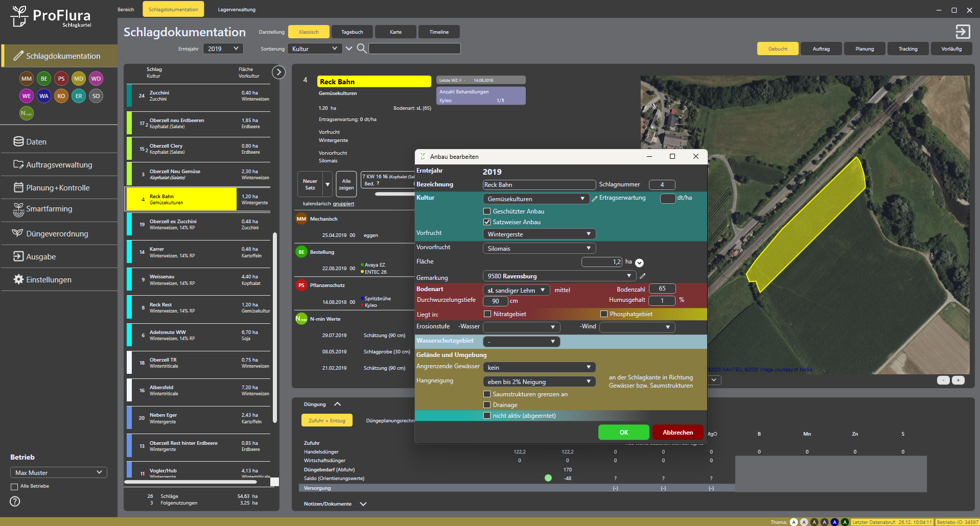The width and height of the screenshot is (980, 526).
Task: Click the pencil icon next to Gemarkung
Action: [643, 276]
